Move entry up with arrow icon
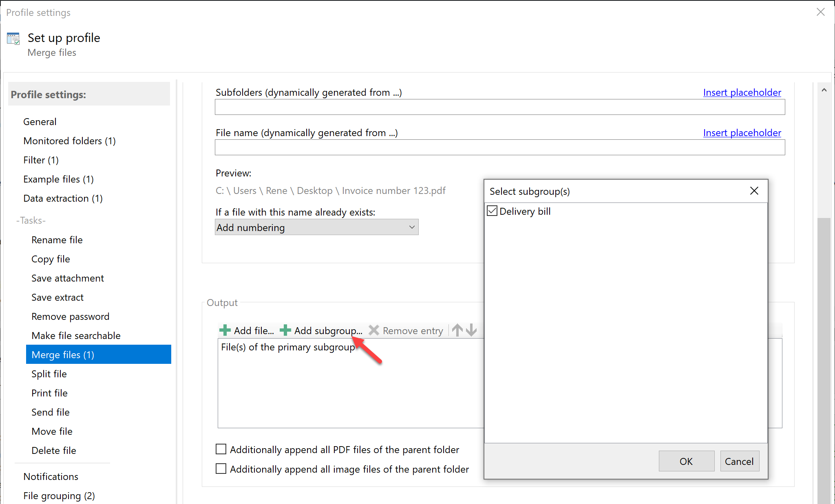Viewport: 835px width, 504px height. [457, 330]
